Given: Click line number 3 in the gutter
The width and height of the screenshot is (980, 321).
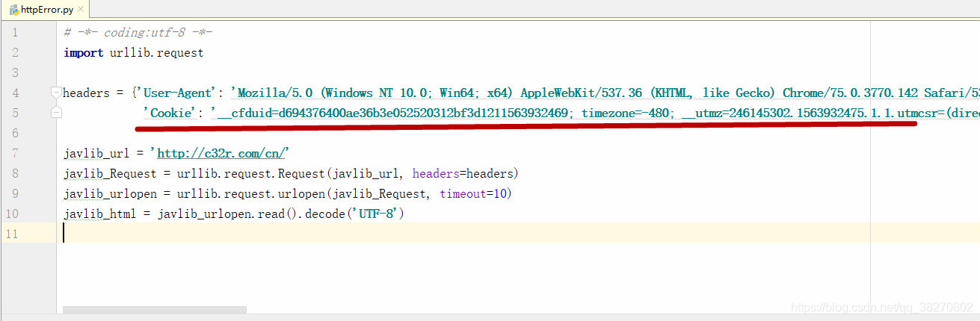Looking at the screenshot, I should pos(16,72).
